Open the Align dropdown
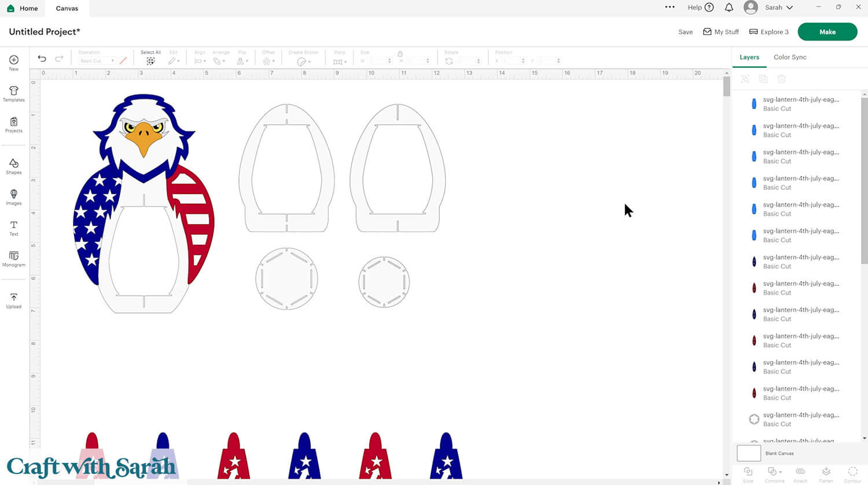Image resolution: width=868 pixels, height=485 pixels. tap(200, 61)
